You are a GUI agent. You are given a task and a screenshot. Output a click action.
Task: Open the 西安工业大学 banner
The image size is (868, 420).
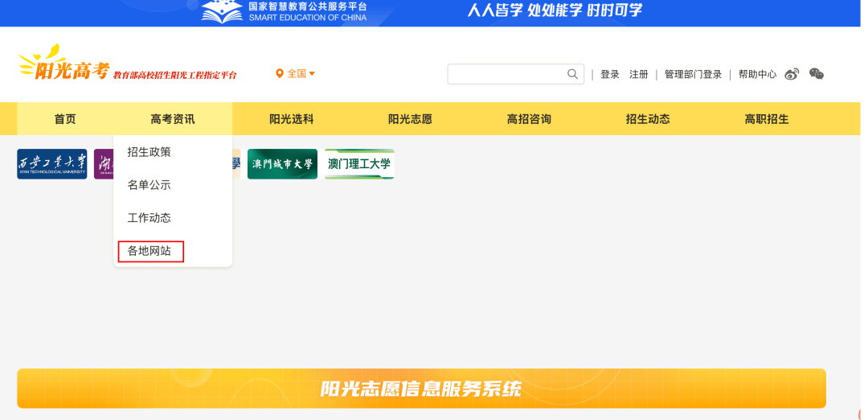coord(52,164)
